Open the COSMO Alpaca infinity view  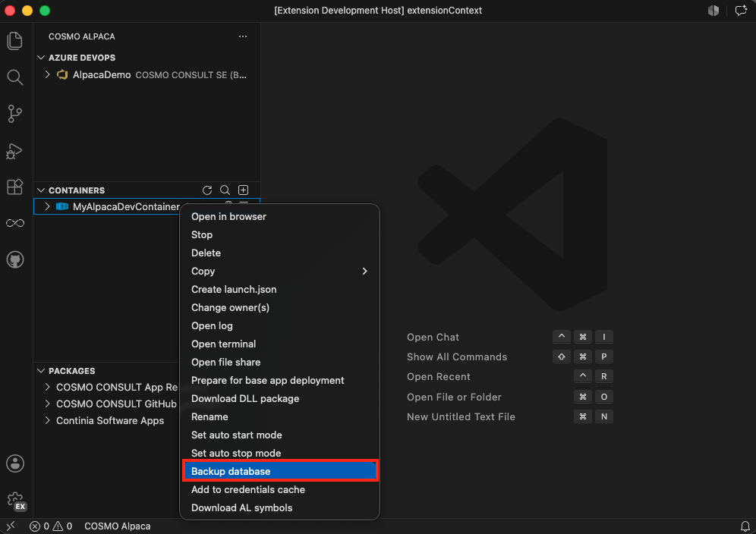15,223
